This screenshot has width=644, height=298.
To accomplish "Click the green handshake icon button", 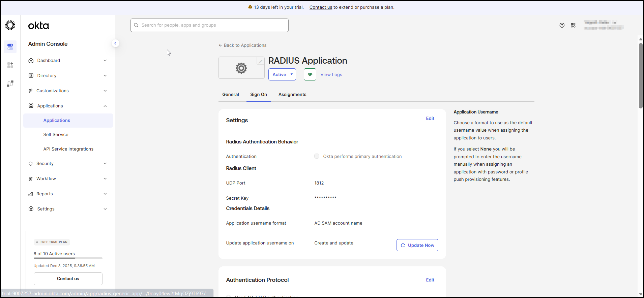I will click(x=310, y=74).
